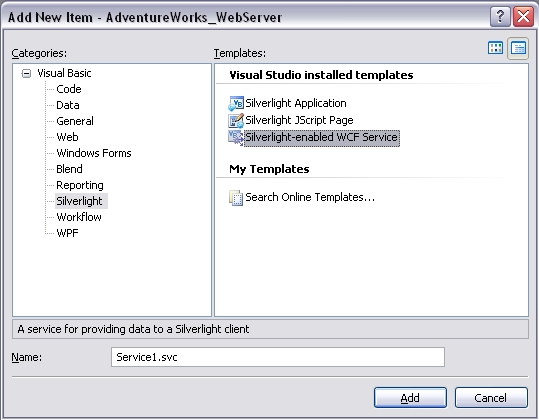Switch templates view to small icons
Screen dimensions: 539x420
coord(518,48)
